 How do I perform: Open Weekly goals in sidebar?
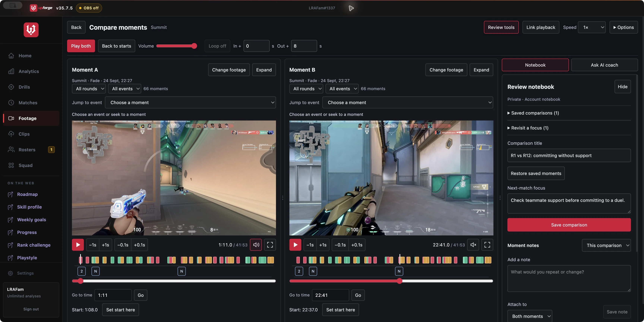(31, 220)
